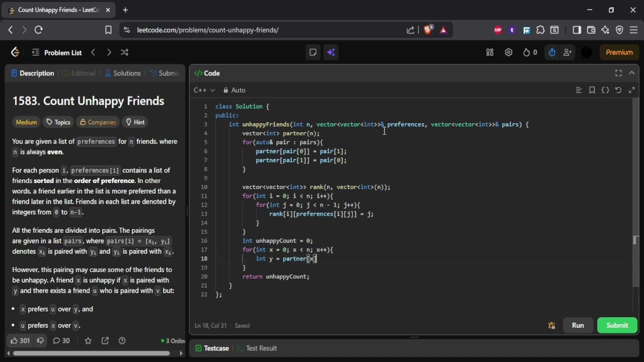Show the Topics tag

pyautogui.click(x=58, y=122)
